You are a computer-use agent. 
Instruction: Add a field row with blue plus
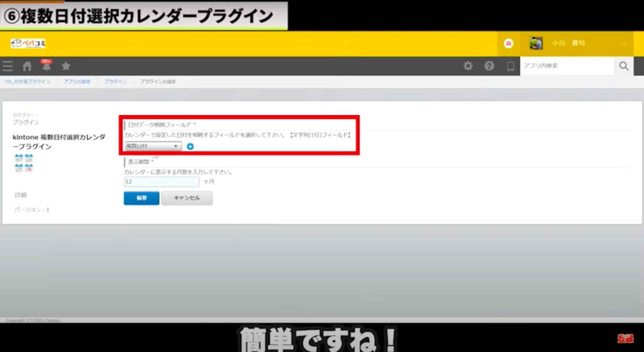click(x=190, y=146)
